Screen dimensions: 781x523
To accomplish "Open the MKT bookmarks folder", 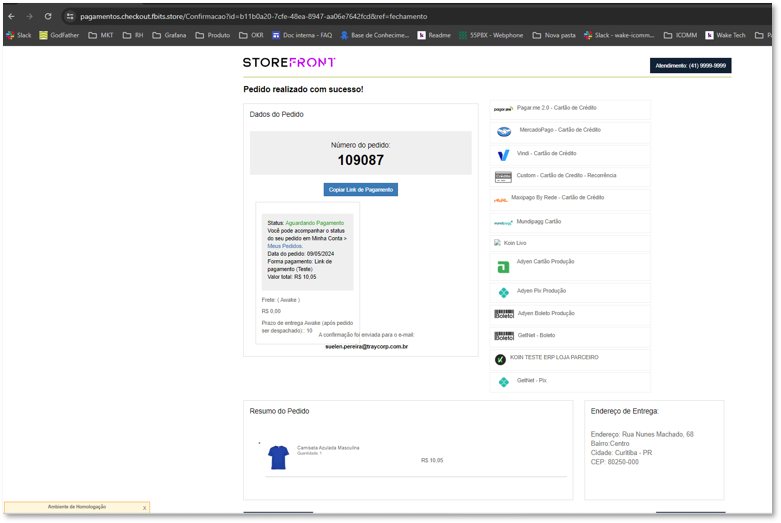I will pyautogui.click(x=101, y=35).
